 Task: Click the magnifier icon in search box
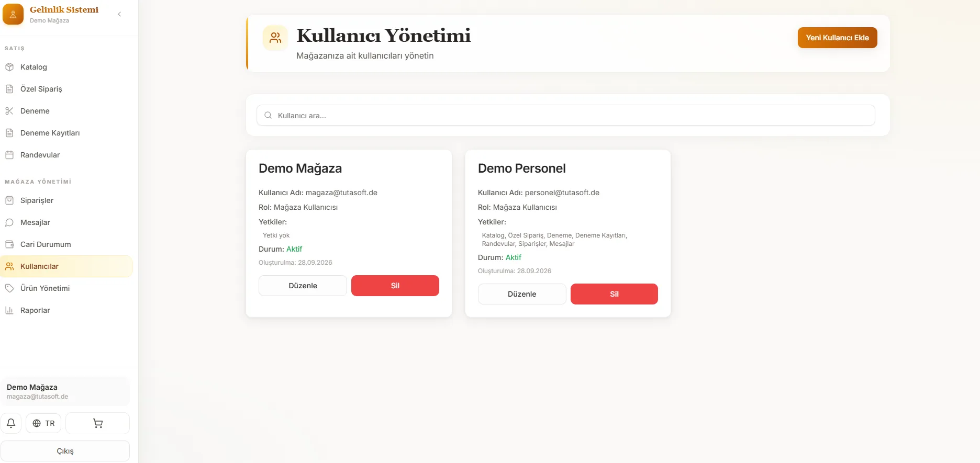pos(268,115)
